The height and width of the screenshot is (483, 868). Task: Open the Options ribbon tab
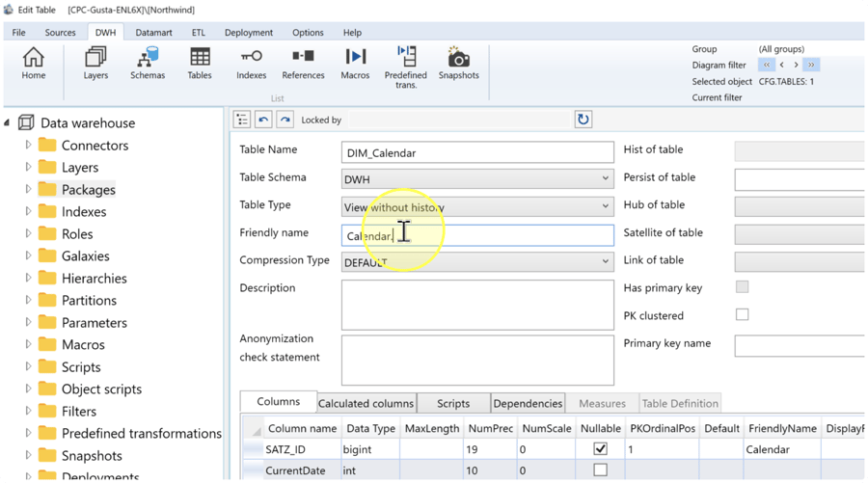pyautogui.click(x=308, y=32)
